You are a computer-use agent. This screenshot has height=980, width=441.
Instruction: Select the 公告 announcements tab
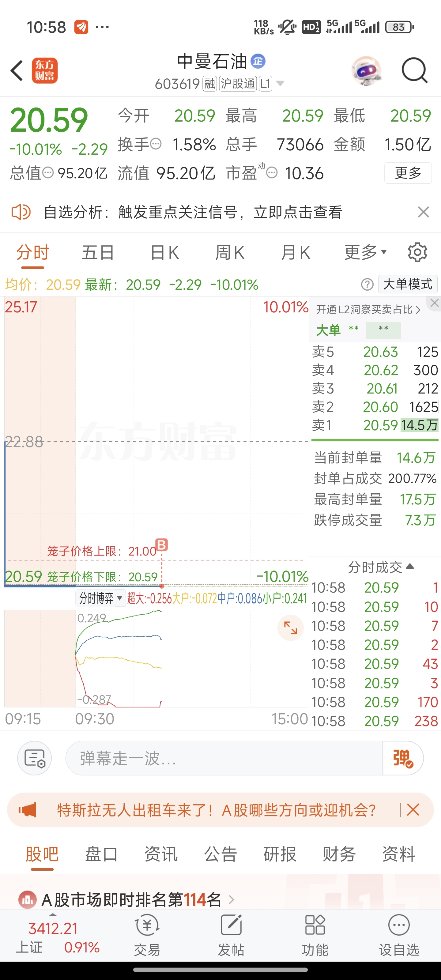(221, 854)
